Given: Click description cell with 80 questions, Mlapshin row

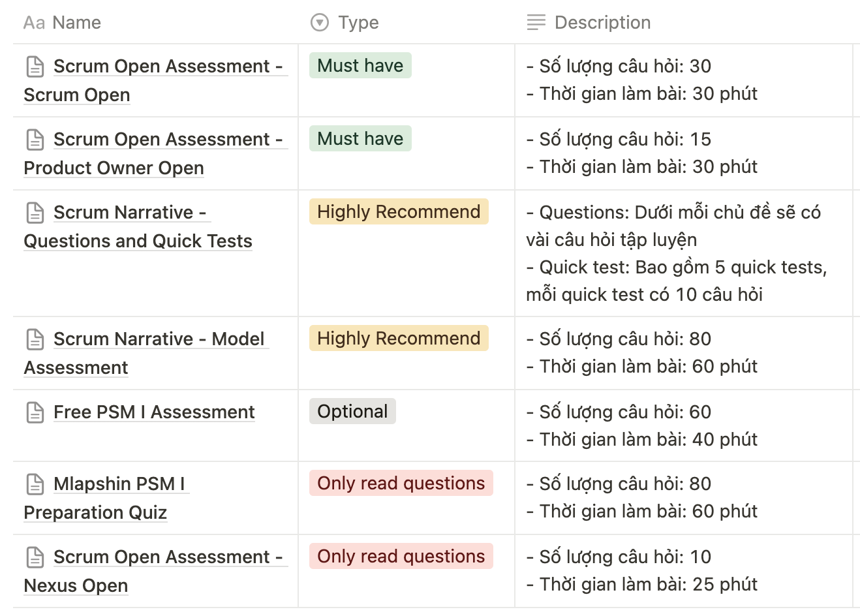Looking at the screenshot, I should (683, 498).
